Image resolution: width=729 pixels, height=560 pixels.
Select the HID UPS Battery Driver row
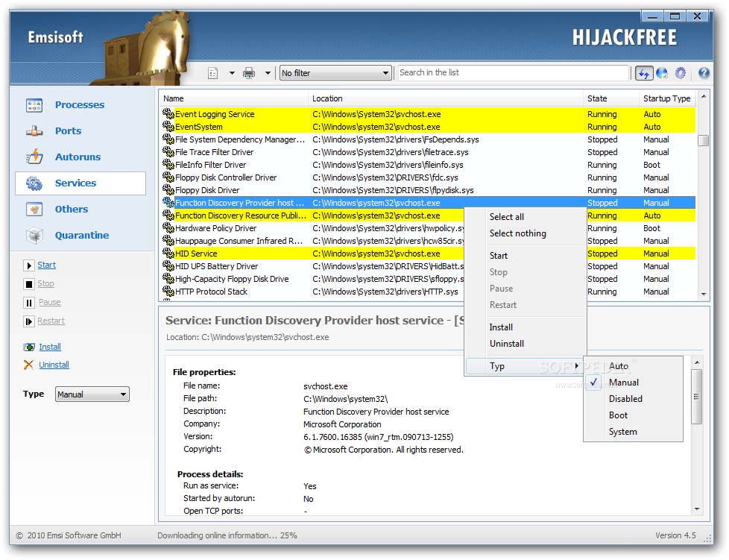point(313,266)
